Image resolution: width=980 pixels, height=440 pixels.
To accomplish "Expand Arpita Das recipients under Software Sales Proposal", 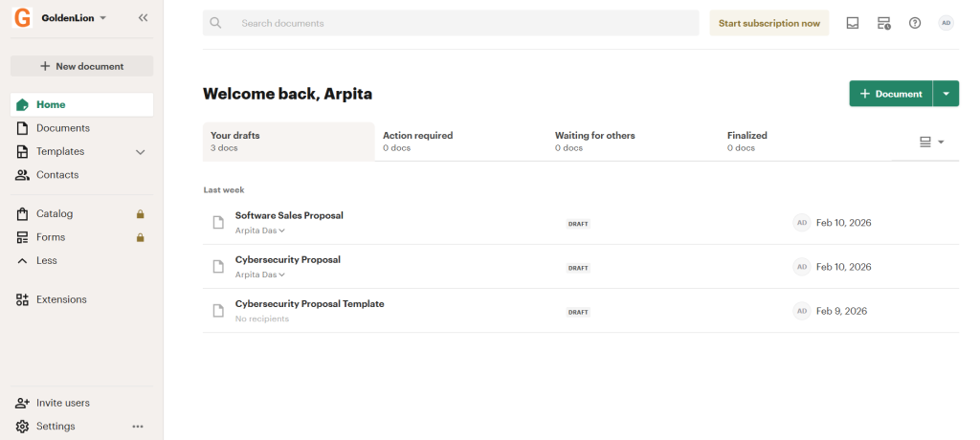I will click(260, 231).
